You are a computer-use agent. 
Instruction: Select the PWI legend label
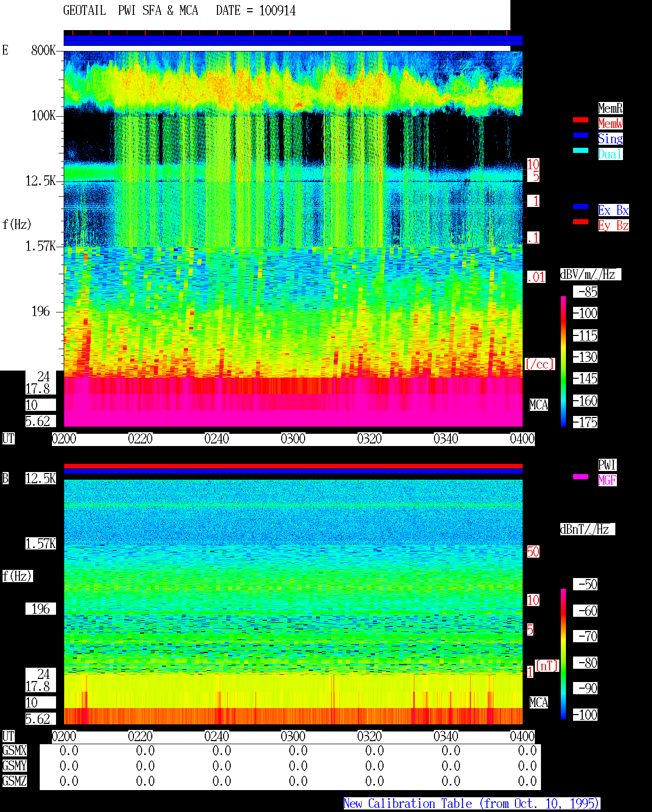tap(607, 465)
